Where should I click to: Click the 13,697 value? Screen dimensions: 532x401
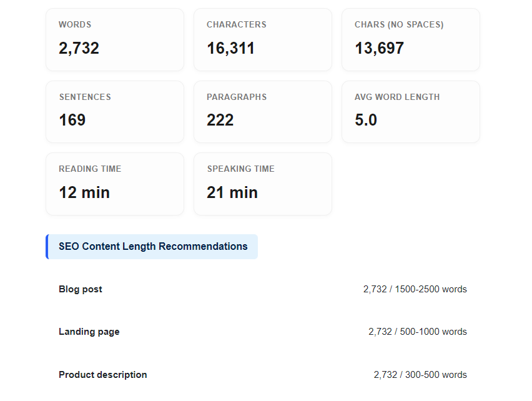pyautogui.click(x=379, y=48)
